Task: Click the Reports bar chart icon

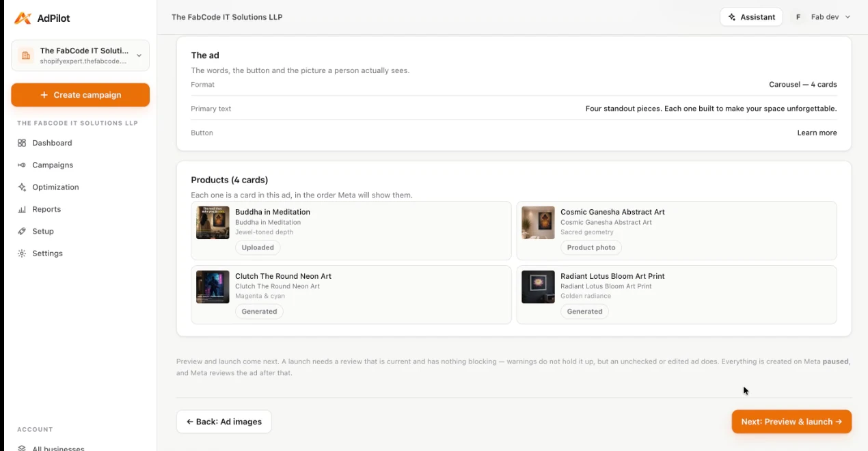Action: (x=22, y=209)
